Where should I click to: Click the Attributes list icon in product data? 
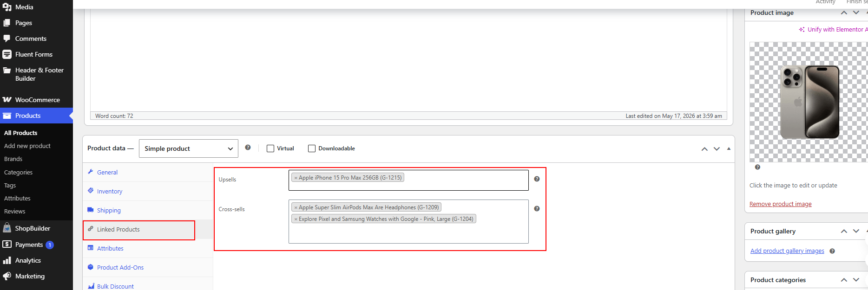tap(91, 248)
